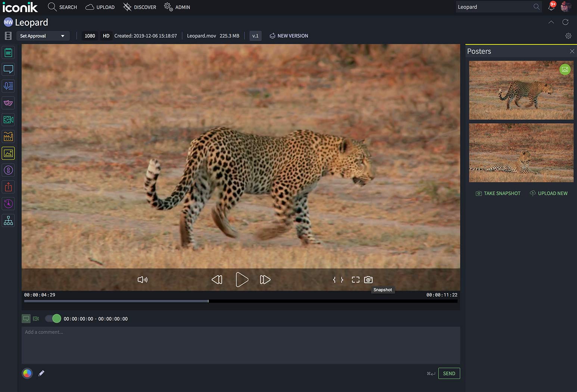Open the history clock panel
Screen dimensions: 577x392
(8, 203)
